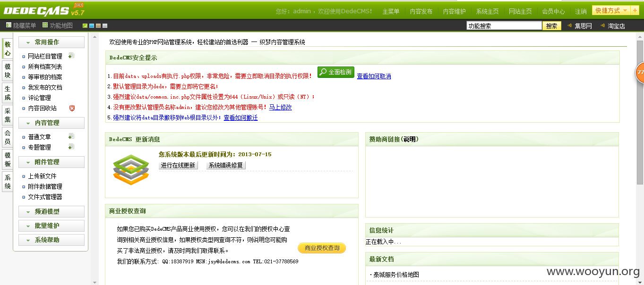This screenshot has height=285, width=644.
Task: Click the green 全面检测 button
Action: coord(335,72)
